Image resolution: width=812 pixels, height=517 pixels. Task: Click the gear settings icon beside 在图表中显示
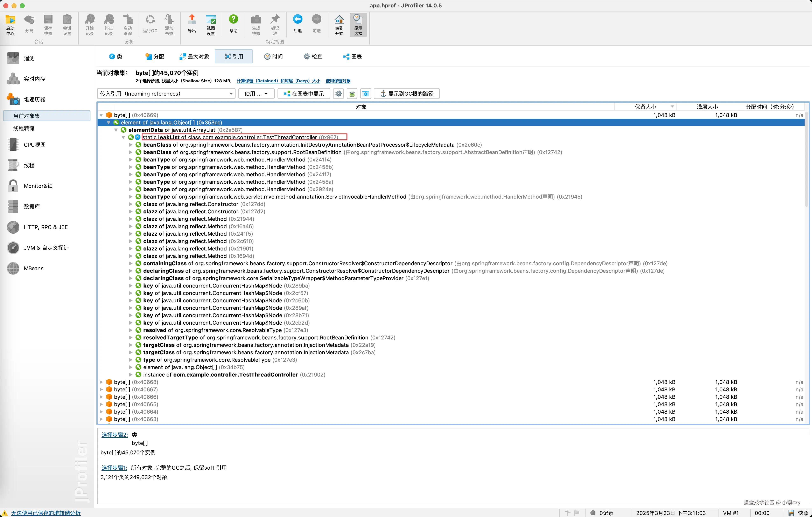pyautogui.click(x=338, y=94)
